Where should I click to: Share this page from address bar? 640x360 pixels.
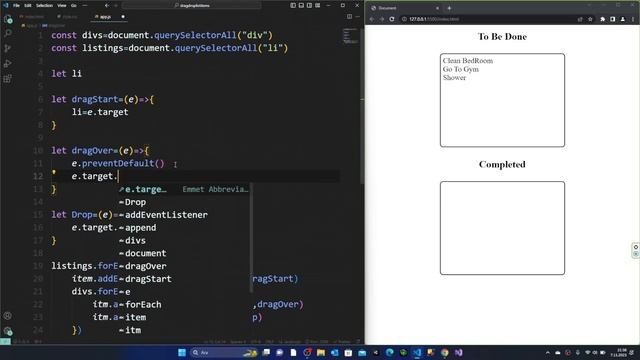(580, 19)
